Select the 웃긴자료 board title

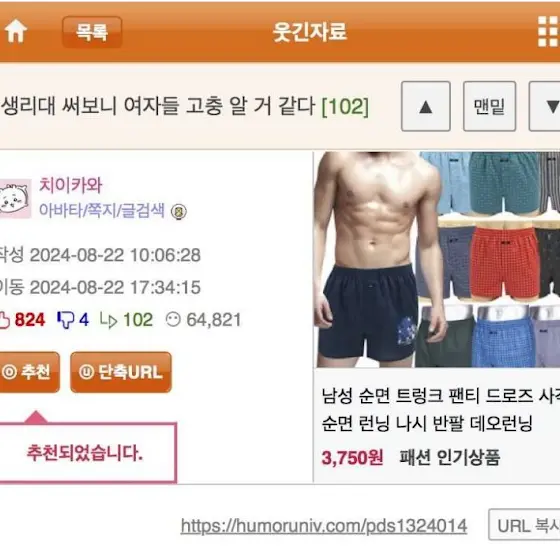coord(310,32)
